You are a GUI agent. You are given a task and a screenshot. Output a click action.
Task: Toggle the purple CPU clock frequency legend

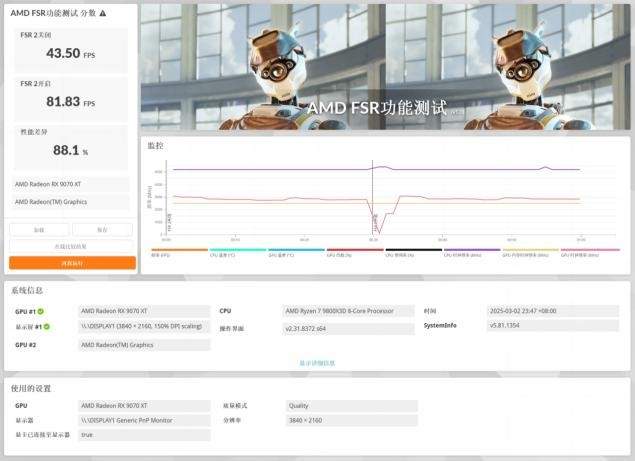coord(472,250)
